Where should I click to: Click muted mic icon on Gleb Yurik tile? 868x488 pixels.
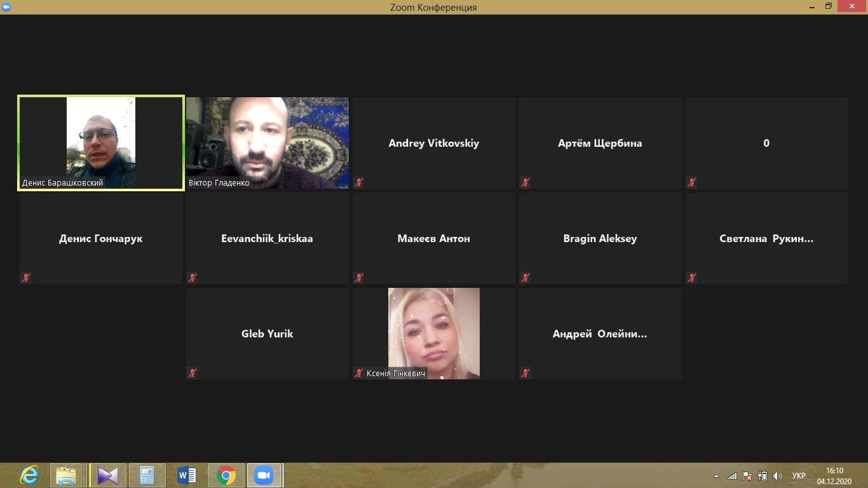click(x=193, y=373)
